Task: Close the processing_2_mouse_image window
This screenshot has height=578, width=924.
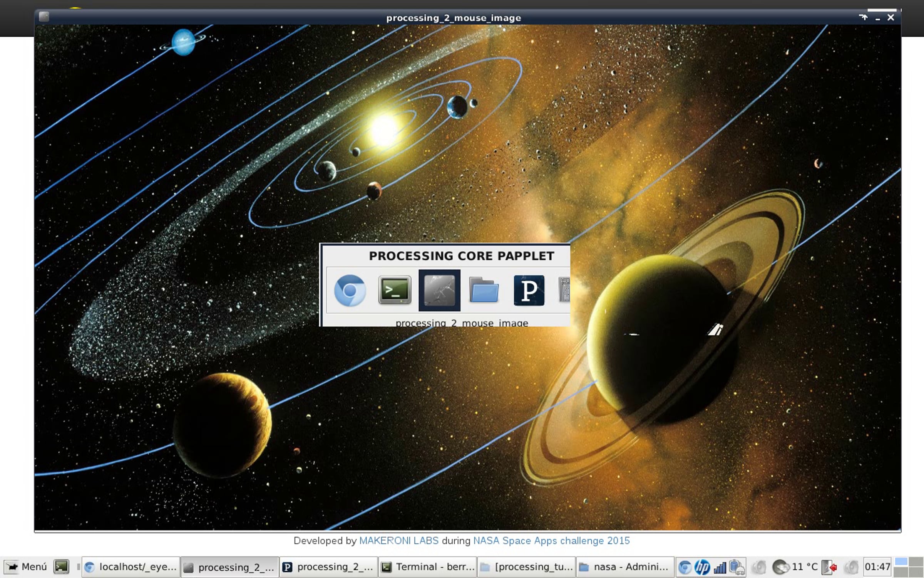Action: [891, 17]
